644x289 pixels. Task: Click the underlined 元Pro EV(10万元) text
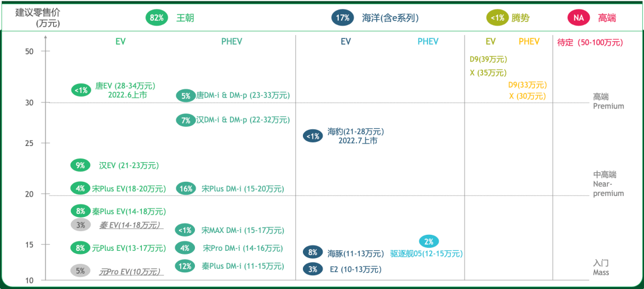(x=131, y=271)
